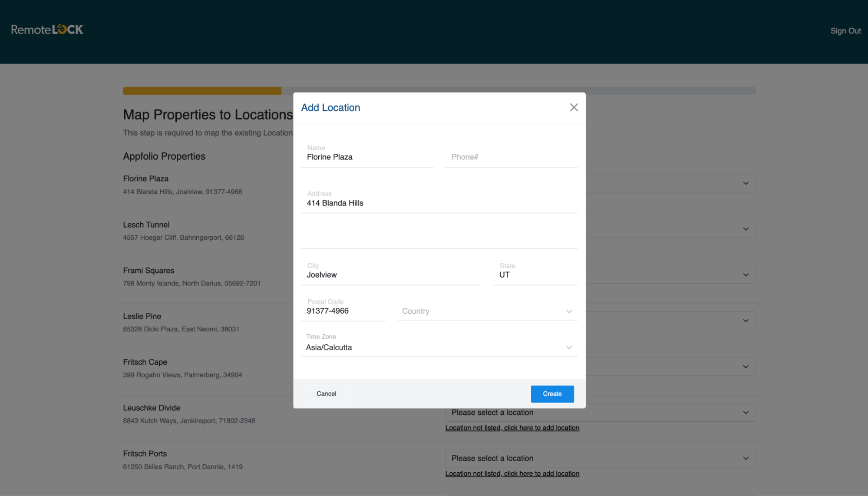
Task: Click the Cancel button
Action: coord(326,393)
